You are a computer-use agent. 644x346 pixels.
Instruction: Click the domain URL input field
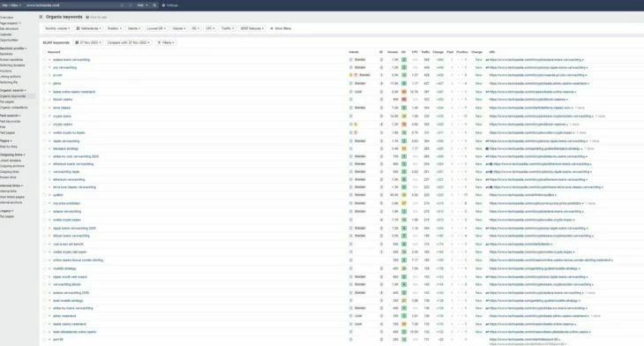coord(71,5)
